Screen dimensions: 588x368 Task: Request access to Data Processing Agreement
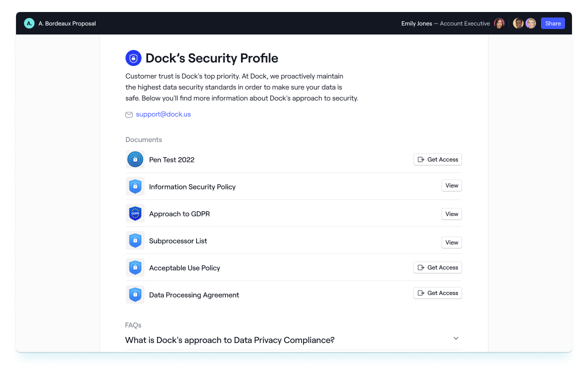437,293
